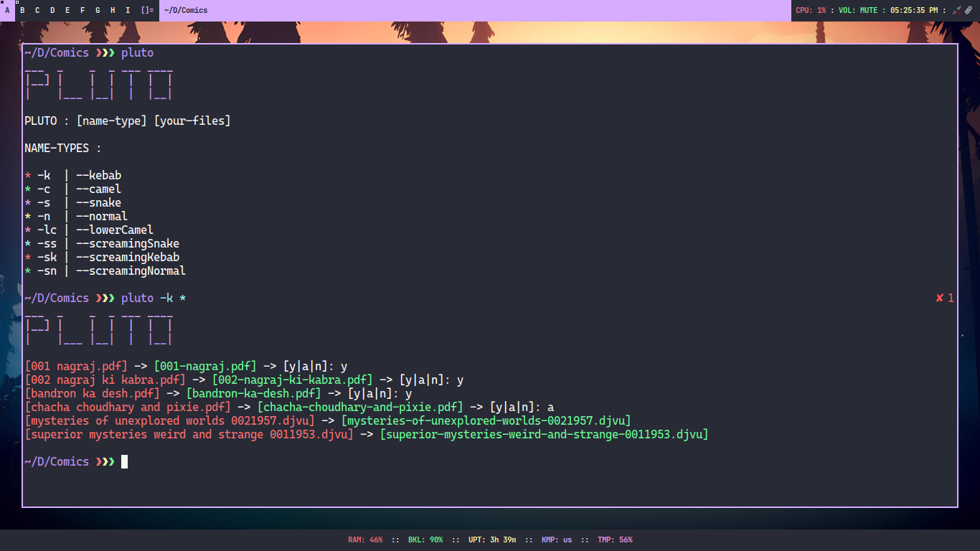Click the --snake option line
This screenshot has height=551, width=980.
coord(73,202)
